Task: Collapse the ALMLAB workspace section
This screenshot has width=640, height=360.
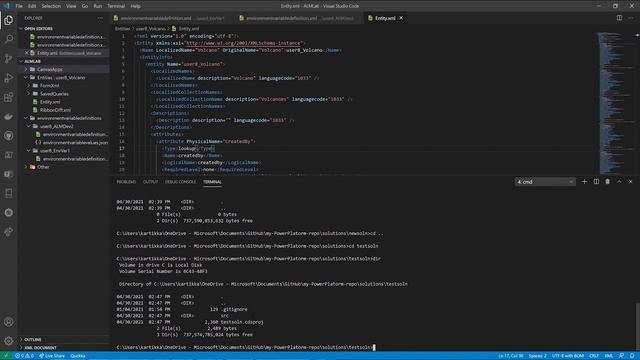Action: click(21, 61)
